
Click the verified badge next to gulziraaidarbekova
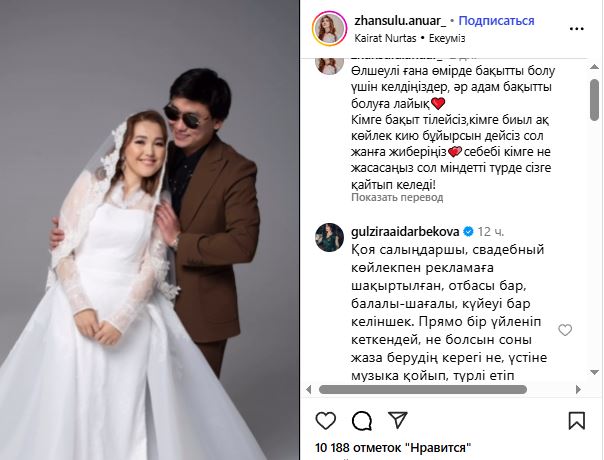[x=468, y=232]
